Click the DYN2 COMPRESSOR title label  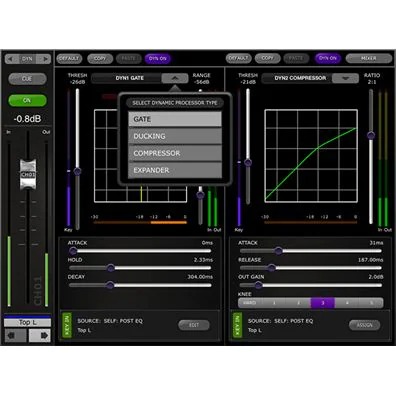click(x=300, y=78)
